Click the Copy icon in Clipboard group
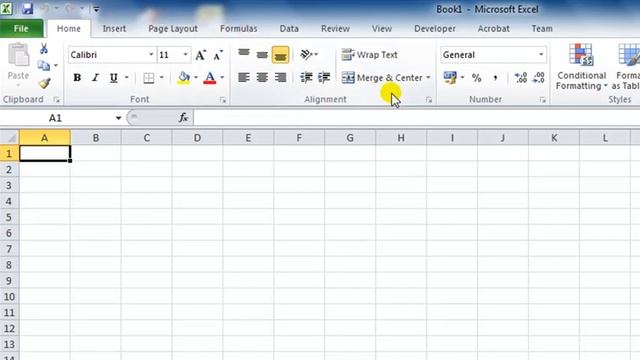 [44, 66]
